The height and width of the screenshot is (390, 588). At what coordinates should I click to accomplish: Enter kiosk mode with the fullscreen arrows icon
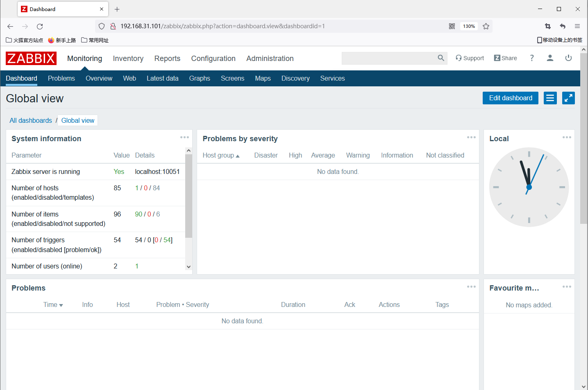(568, 98)
